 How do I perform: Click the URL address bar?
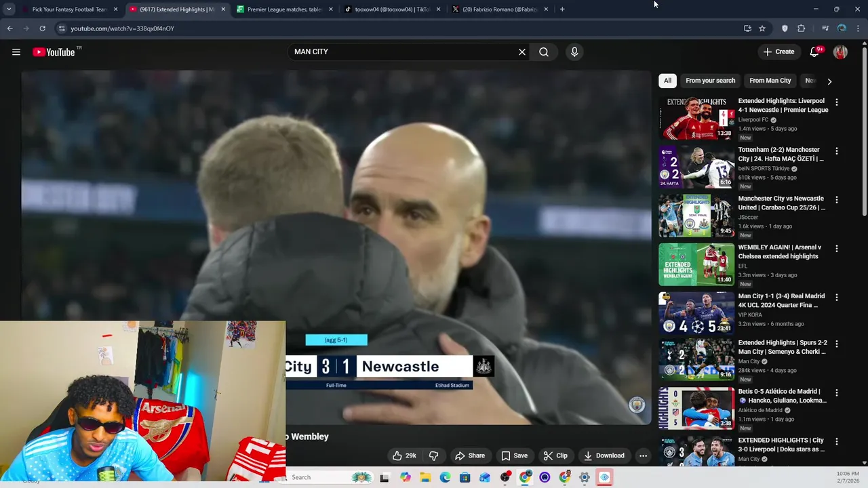click(x=400, y=28)
